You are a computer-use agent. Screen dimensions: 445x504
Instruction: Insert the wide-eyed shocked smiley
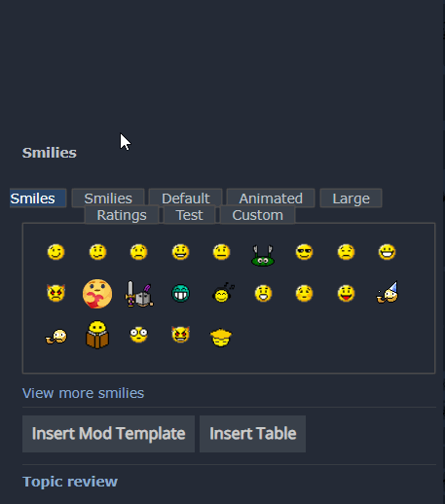tap(139, 335)
